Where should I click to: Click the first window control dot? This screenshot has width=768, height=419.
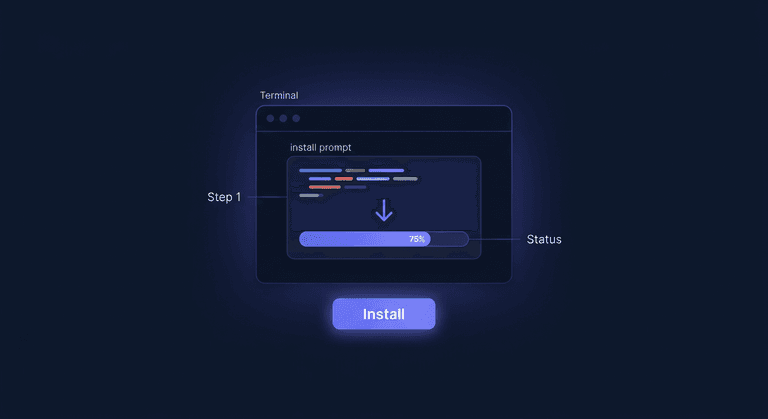270,118
